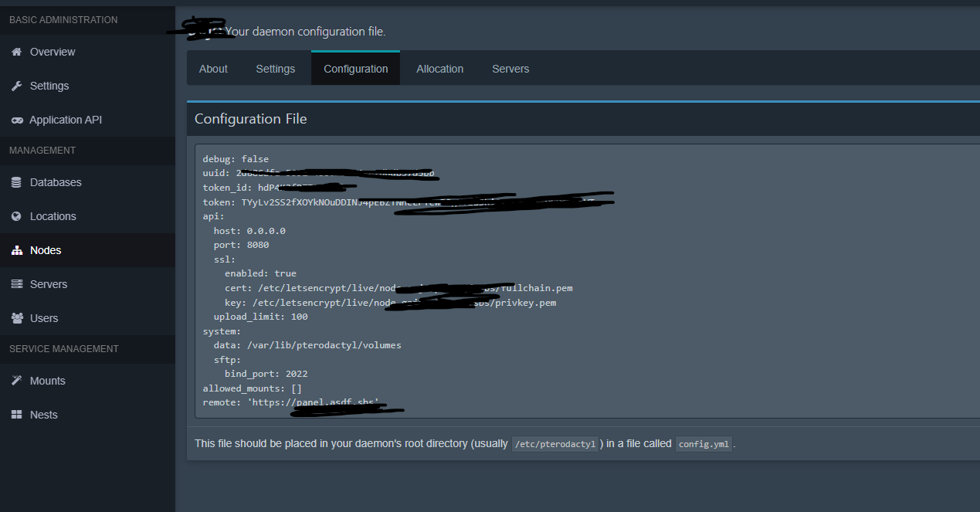Click the Mounts magic wand icon
The width and height of the screenshot is (980, 512).
coord(16,381)
